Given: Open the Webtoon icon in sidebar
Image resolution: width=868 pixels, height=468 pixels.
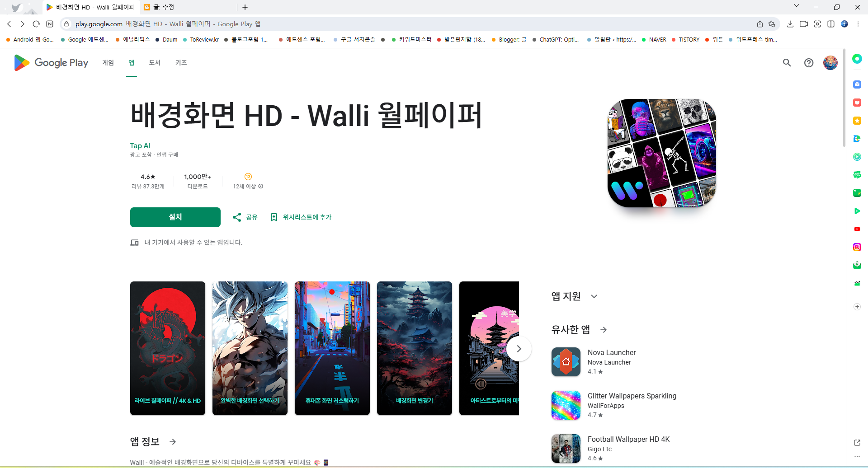Looking at the screenshot, I should (857, 175).
